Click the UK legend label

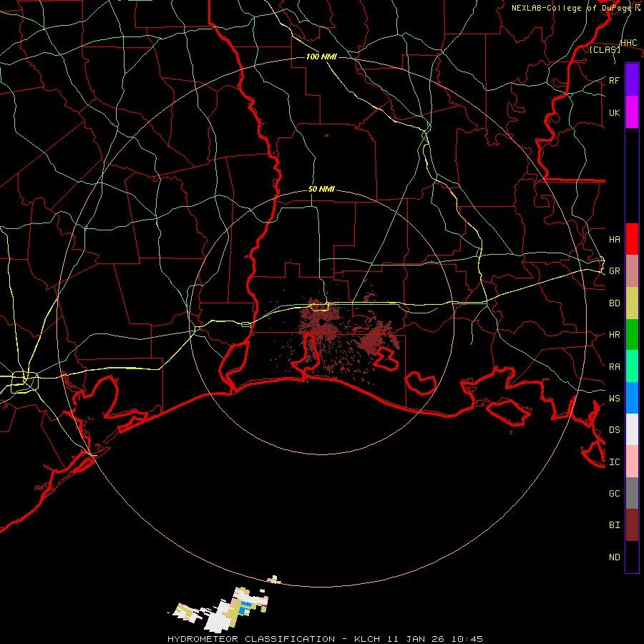(614, 112)
